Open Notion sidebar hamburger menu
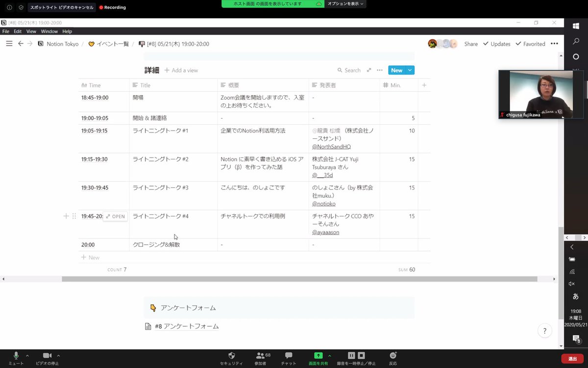Image resolution: width=588 pixels, height=368 pixels. point(9,44)
